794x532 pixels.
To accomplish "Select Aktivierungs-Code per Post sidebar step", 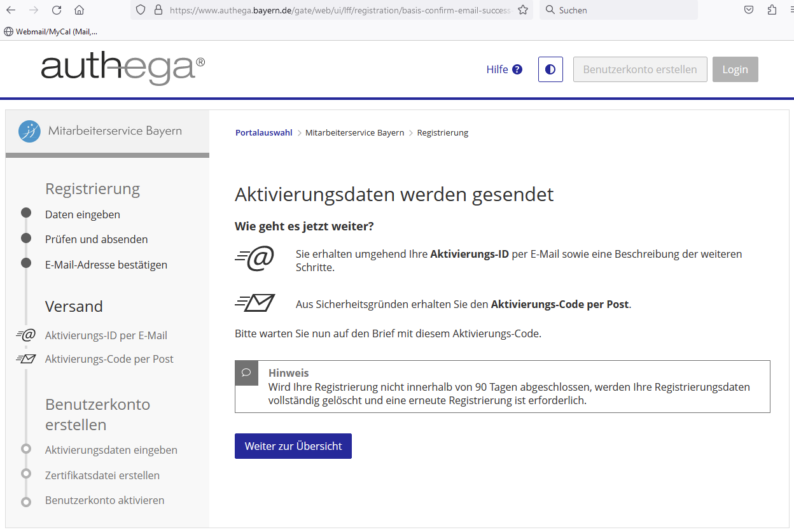I will point(109,359).
